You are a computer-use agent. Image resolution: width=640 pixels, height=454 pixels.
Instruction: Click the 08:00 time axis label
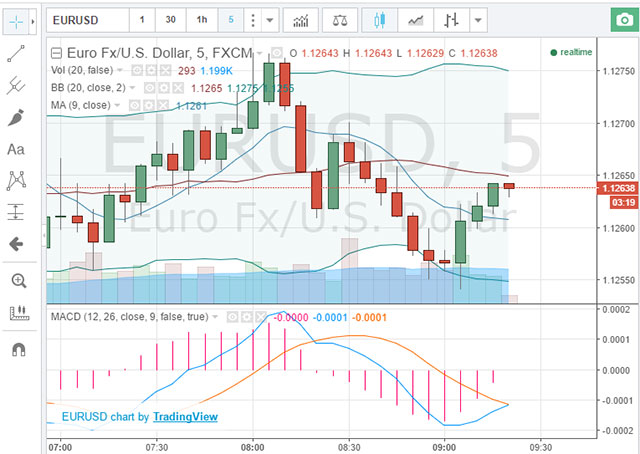pyautogui.click(x=252, y=447)
